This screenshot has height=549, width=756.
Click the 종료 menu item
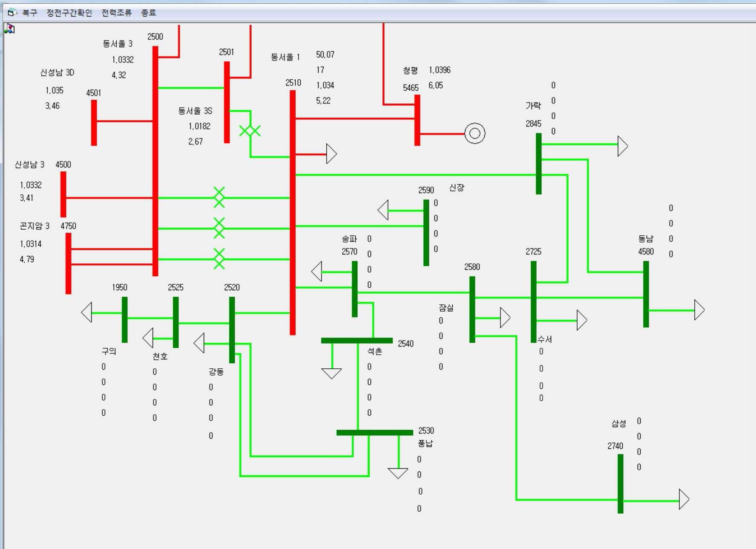pyautogui.click(x=148, y=13)
